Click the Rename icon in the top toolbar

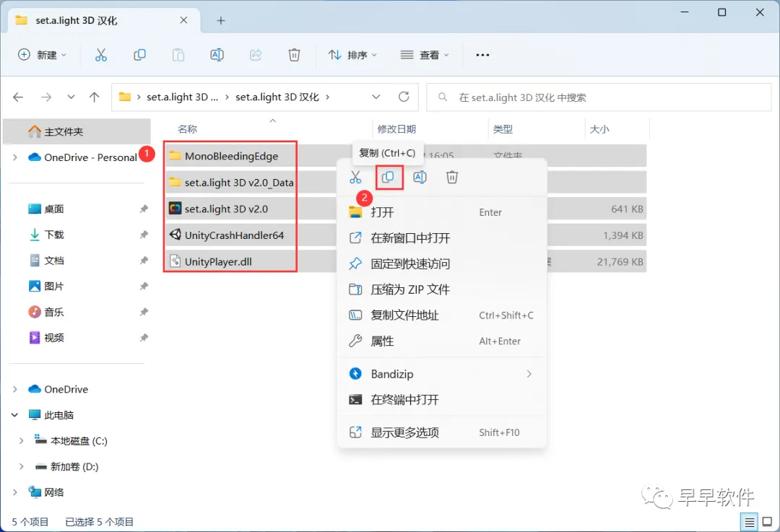point(217,55)
